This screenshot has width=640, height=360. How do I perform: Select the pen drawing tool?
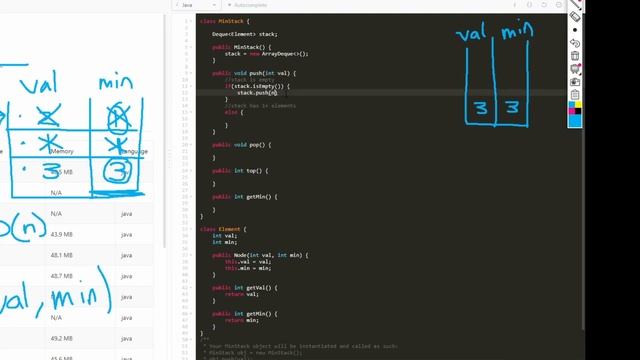click(576, 4)
